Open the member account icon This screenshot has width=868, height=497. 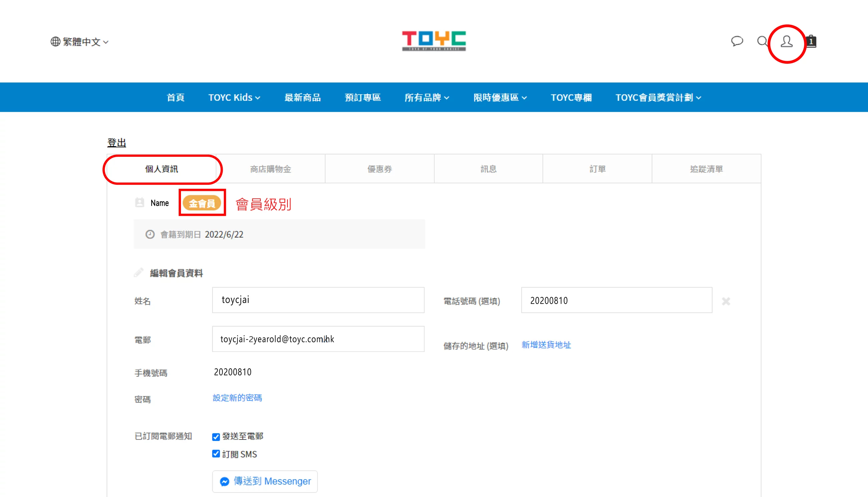[786, 42]
